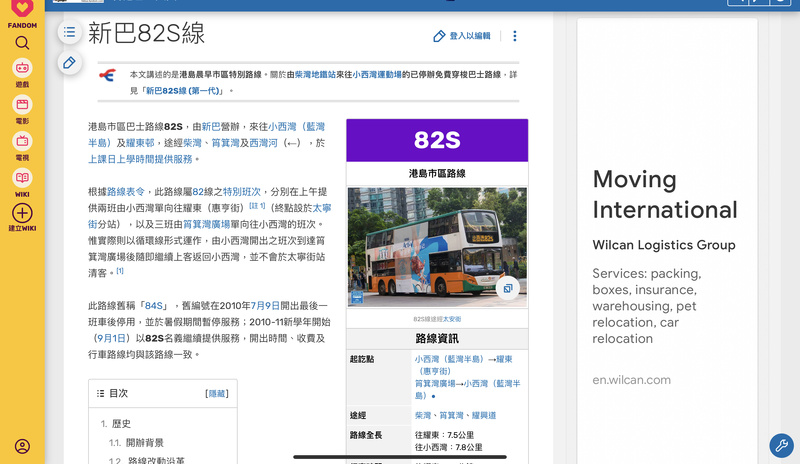The width and height of the screenshot is (800, 464).
Task: Expand the 82S bus photo lightbox icon
Action: [508, 288]
